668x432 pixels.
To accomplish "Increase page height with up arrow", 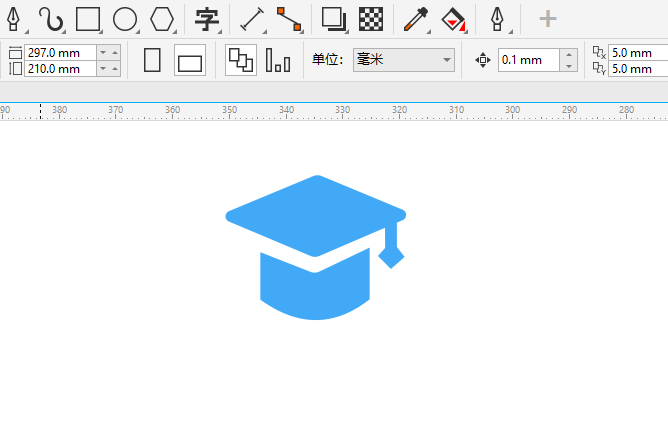I will [115, 69].
